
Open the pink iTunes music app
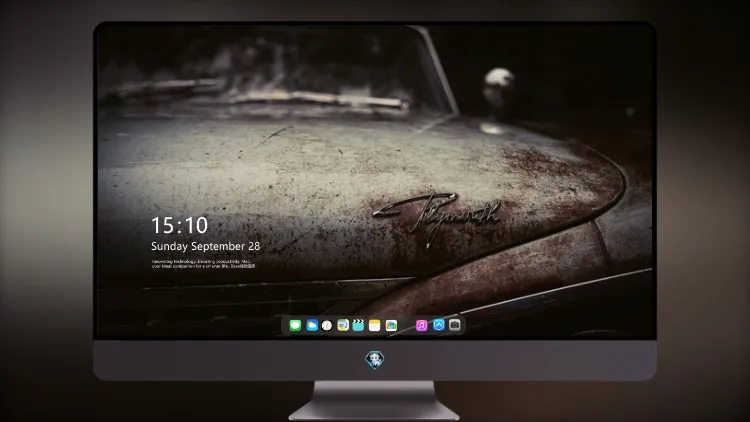tap(421, 325)
